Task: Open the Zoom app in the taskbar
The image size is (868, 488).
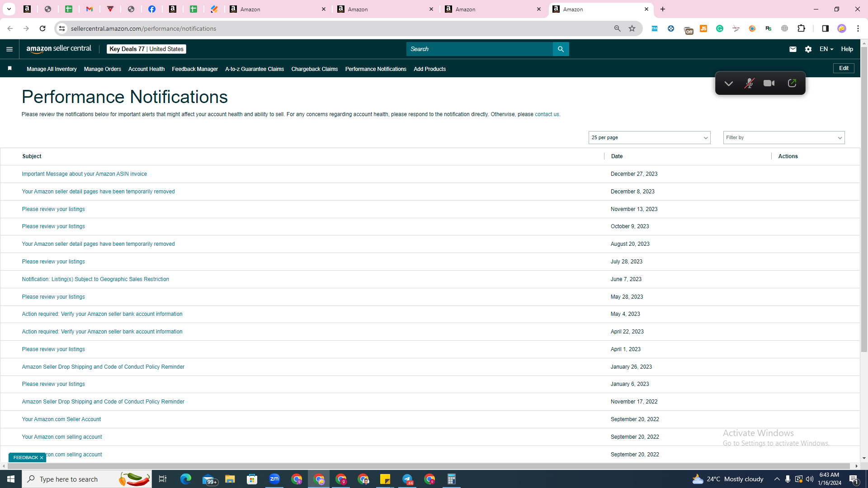Action: 274,479
